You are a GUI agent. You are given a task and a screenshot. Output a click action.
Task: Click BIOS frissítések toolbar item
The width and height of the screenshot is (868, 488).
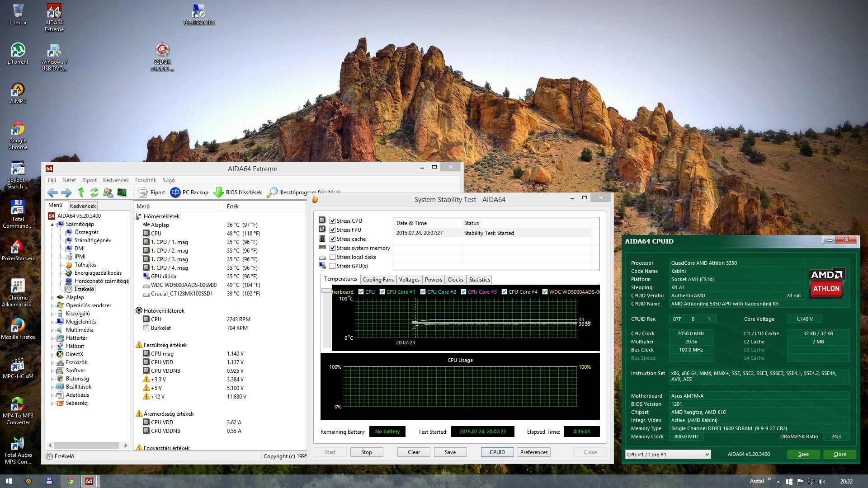(238, 192)
